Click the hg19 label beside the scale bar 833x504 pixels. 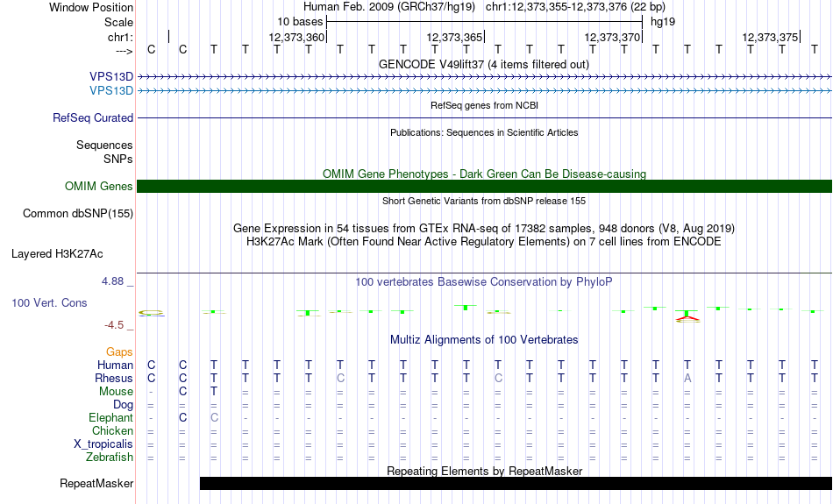[x=663, y=22]
